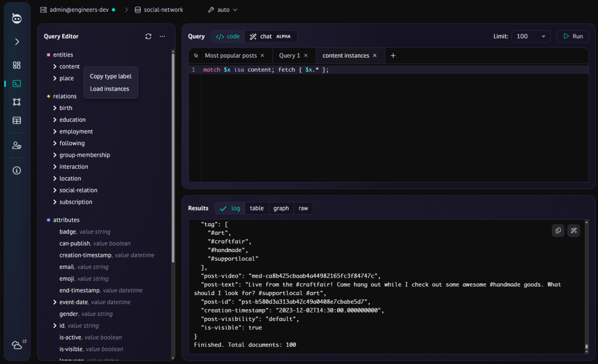Open the data table sidebar icon

[17, 120]
